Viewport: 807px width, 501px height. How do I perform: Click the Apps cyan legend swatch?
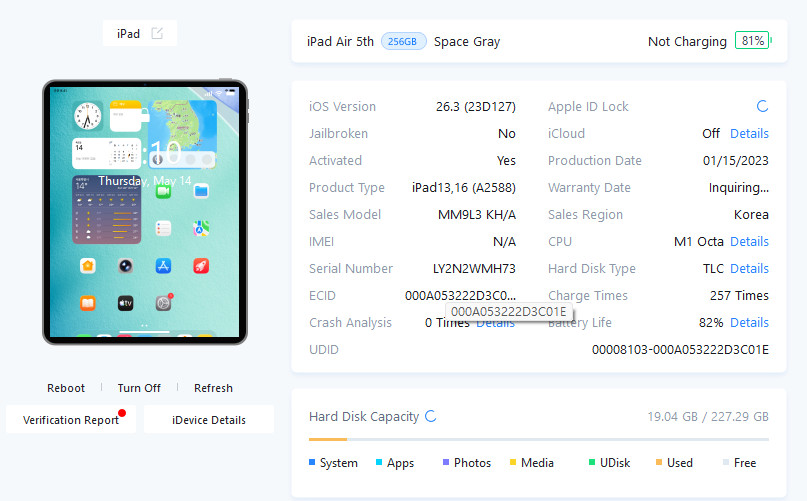[x=379, y=462]
